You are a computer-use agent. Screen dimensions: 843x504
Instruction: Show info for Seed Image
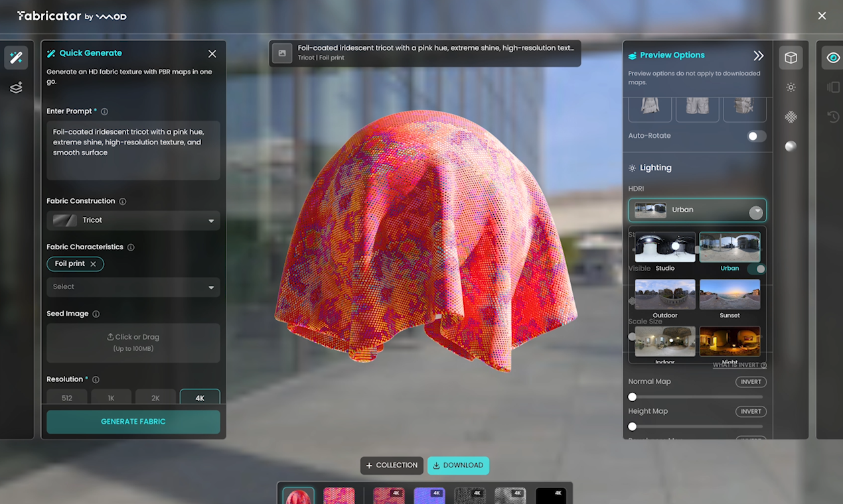click(96, 314)
